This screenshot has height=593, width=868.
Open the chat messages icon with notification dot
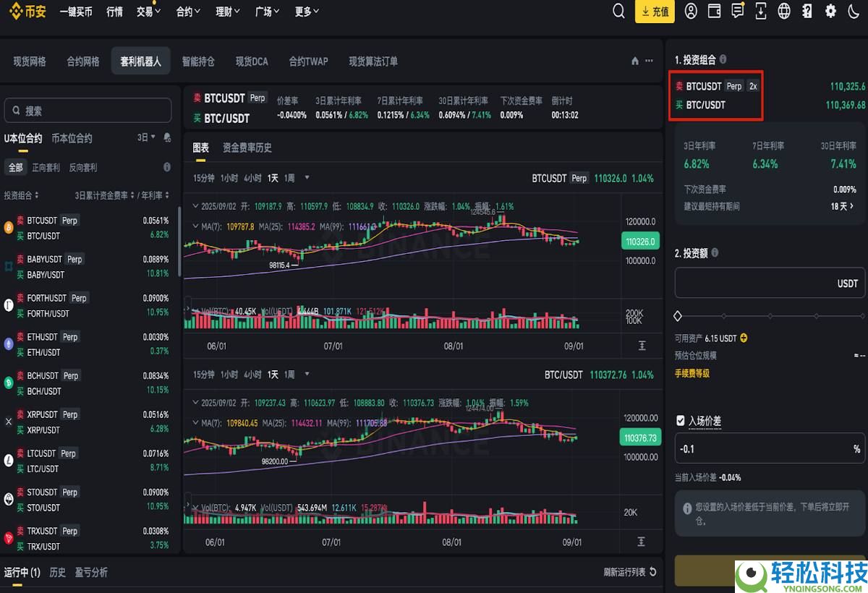coord(737,12)
